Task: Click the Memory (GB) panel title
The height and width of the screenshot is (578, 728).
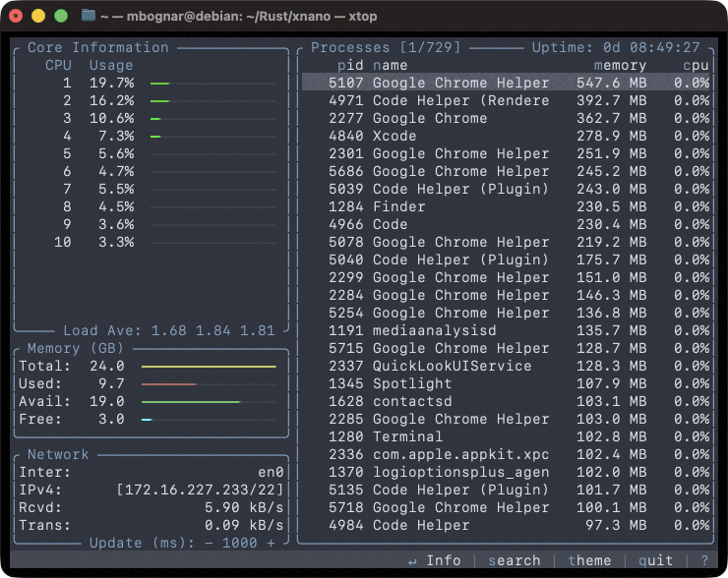Action: tap(76, 348)
